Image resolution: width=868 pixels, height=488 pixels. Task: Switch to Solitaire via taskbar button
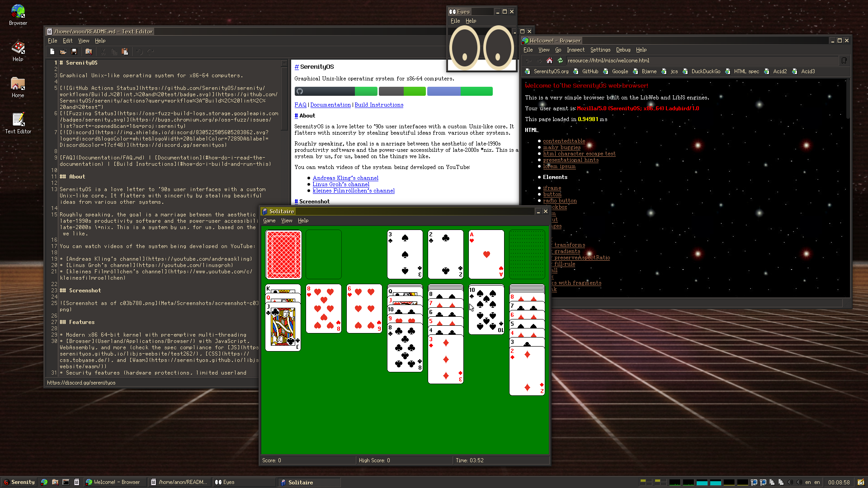[x=309, y=482]
